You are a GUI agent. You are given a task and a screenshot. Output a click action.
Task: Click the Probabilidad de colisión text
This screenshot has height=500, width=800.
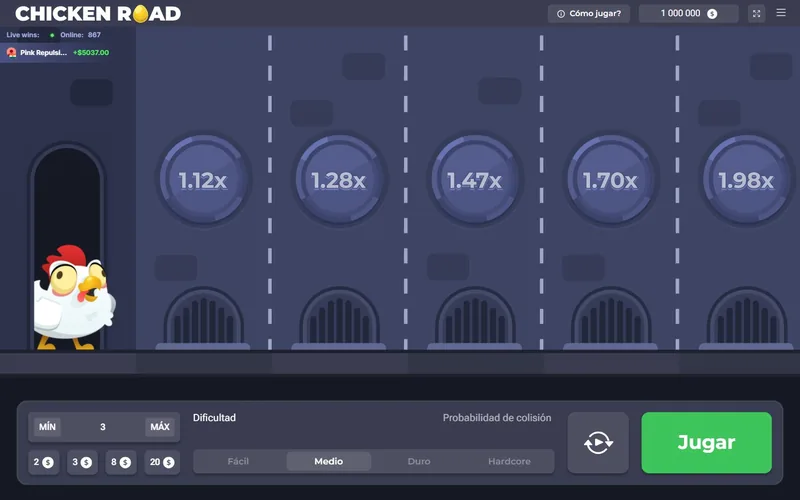click(x=497, y=418)
